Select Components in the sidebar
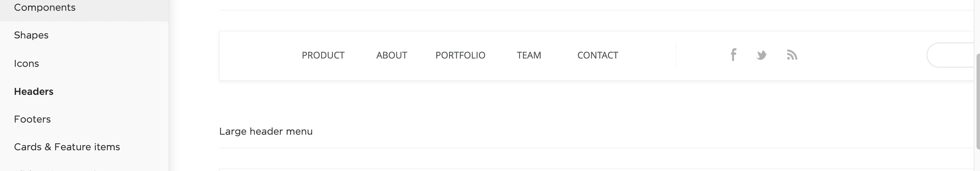980x171 pixels. [45, 8]
